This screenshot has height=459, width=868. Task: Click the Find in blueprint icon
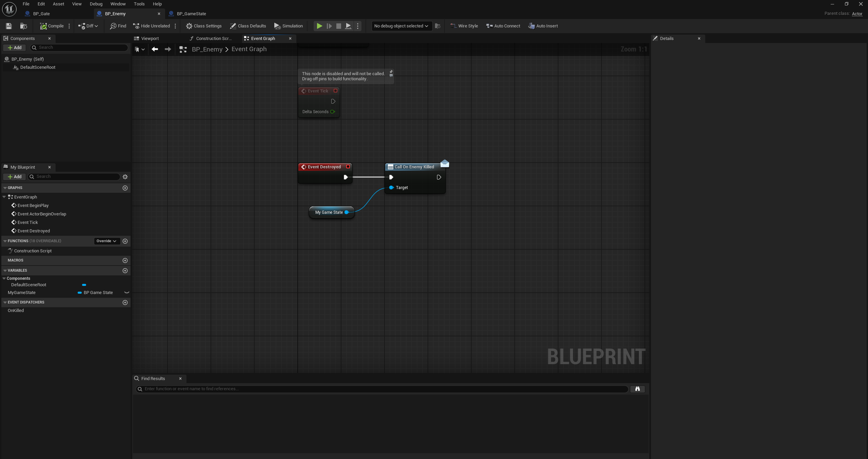coord(118,26)
